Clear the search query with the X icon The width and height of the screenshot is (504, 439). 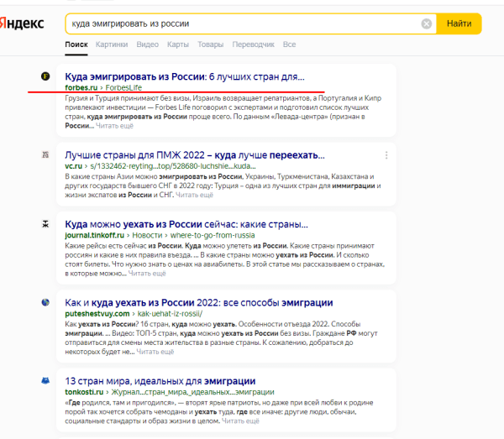pyautogui.click(x=427, y=24)
